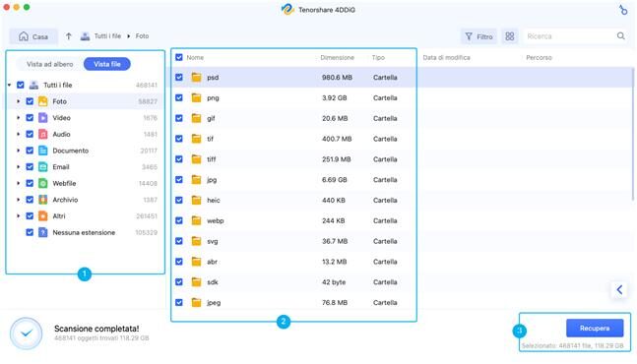The height and width of the screenshot is (364, 637).
Task: Expand the Webfile tree node
Action: pos(18,183)
